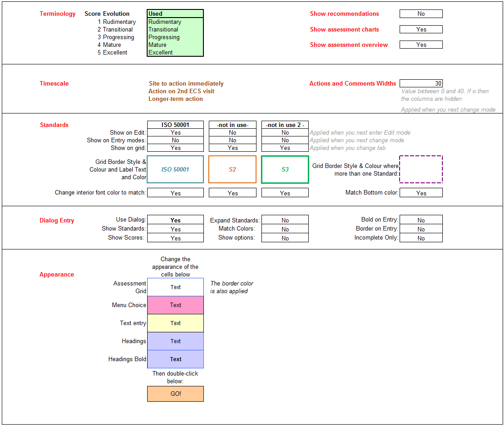
Task: Toggle Match Colors option
Action: (x=285, y=229)
